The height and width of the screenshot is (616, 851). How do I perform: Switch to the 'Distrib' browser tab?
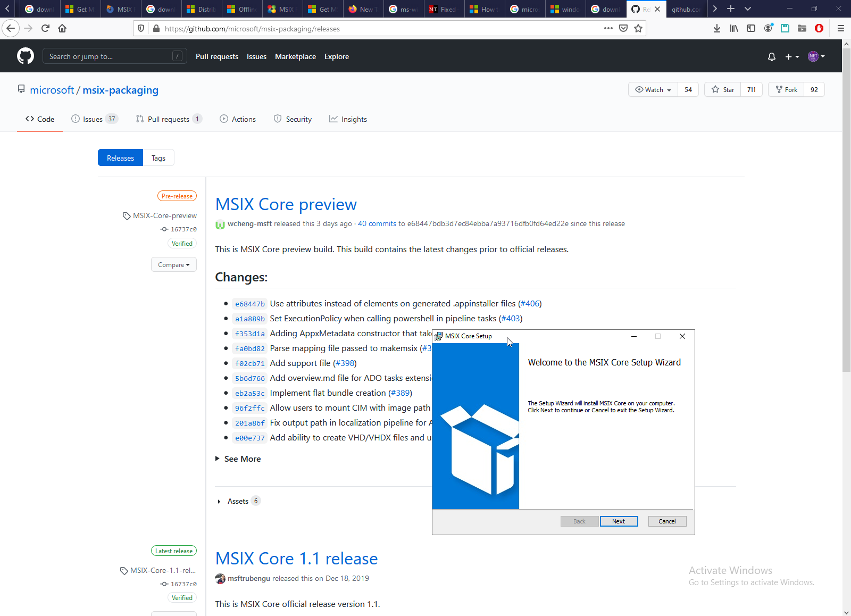202,9
